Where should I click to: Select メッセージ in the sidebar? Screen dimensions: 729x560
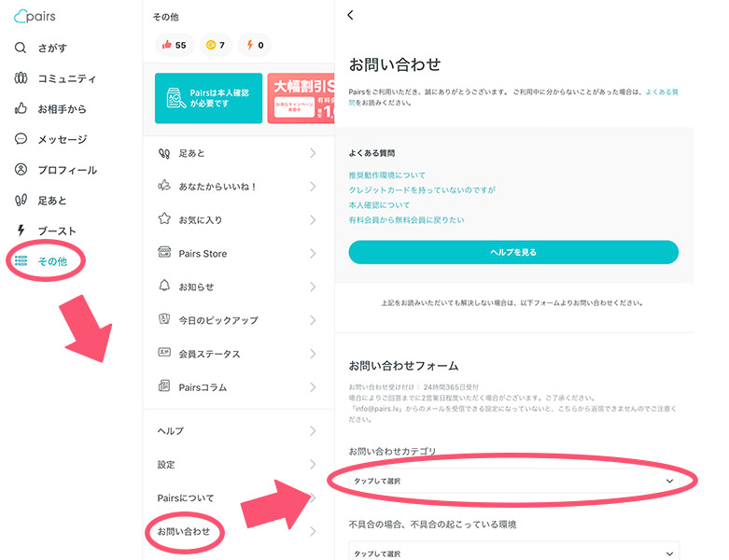pos(63,139)
